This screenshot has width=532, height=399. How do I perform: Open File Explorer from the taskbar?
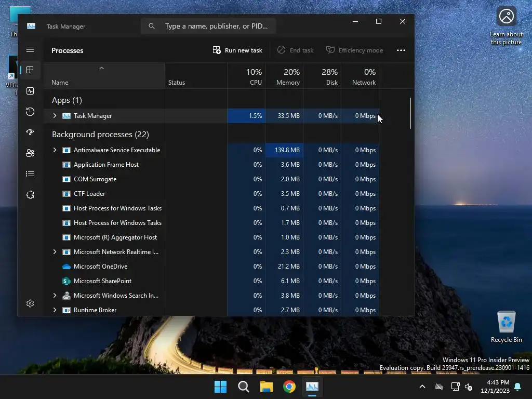[x=267, y=387]
